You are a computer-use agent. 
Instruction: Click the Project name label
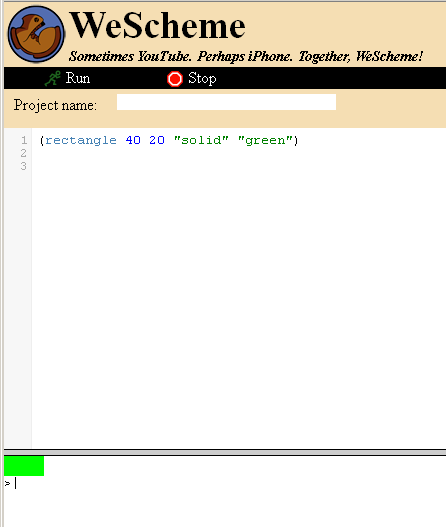coord(55,106)
